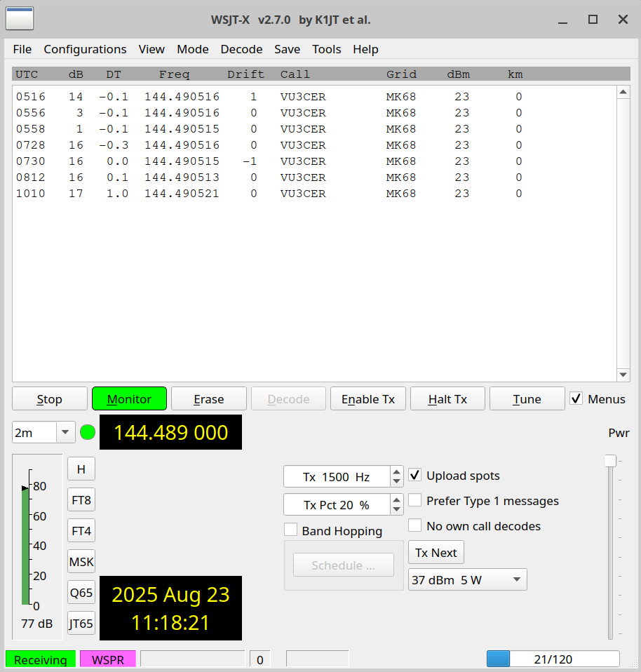Click the 21/120 sequence progress bar
This screenshot has height=672, width=641.
pos(553,659)
